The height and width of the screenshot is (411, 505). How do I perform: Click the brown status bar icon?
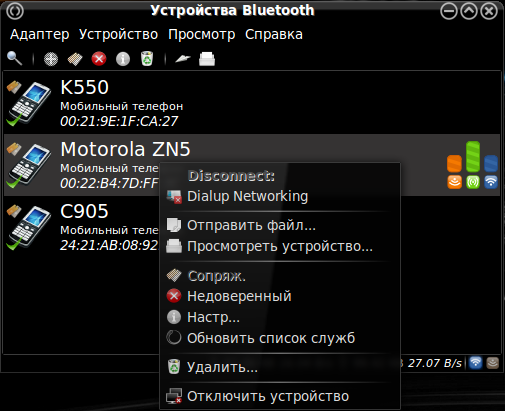tap(493, 363)
